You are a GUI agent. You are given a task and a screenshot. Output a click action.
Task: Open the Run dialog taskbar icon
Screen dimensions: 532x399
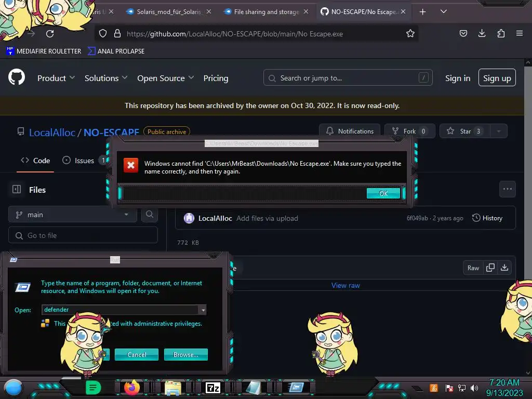pyautogui.click(x=296, y=387)
